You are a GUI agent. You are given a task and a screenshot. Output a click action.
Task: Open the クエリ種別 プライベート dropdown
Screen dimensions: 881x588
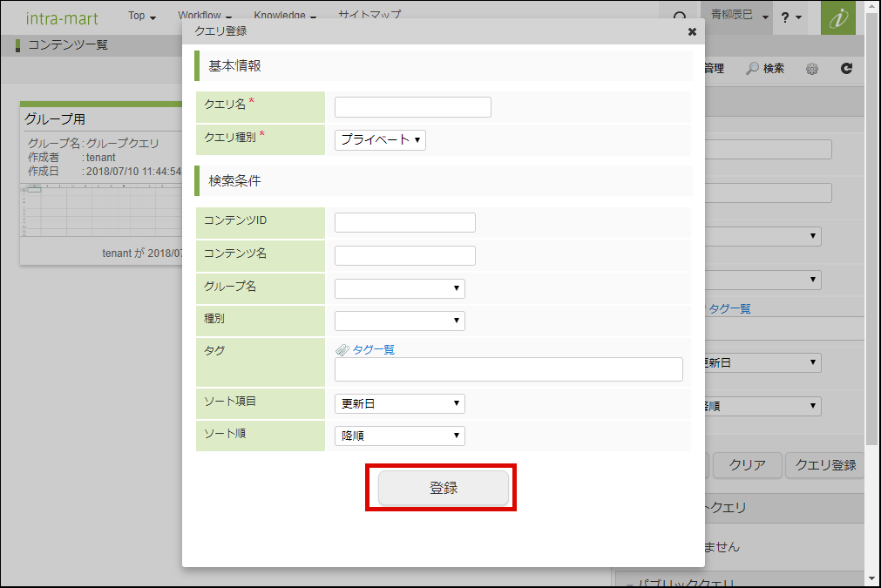381,140
